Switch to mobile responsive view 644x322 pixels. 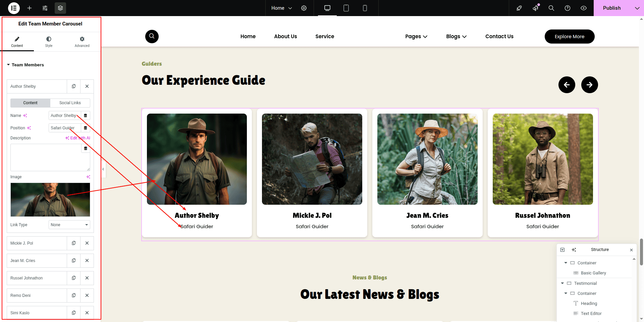pyautogui.click(x=365, y=8)
